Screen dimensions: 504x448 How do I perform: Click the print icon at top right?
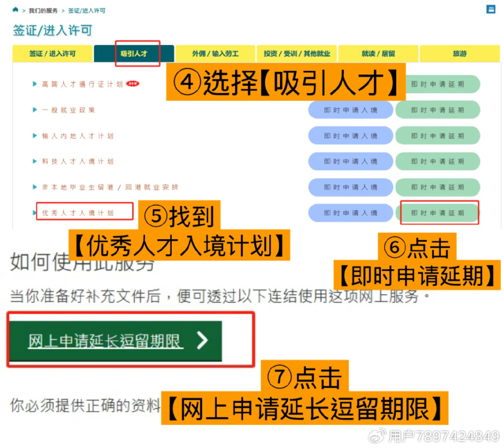[x=491, y=9]
